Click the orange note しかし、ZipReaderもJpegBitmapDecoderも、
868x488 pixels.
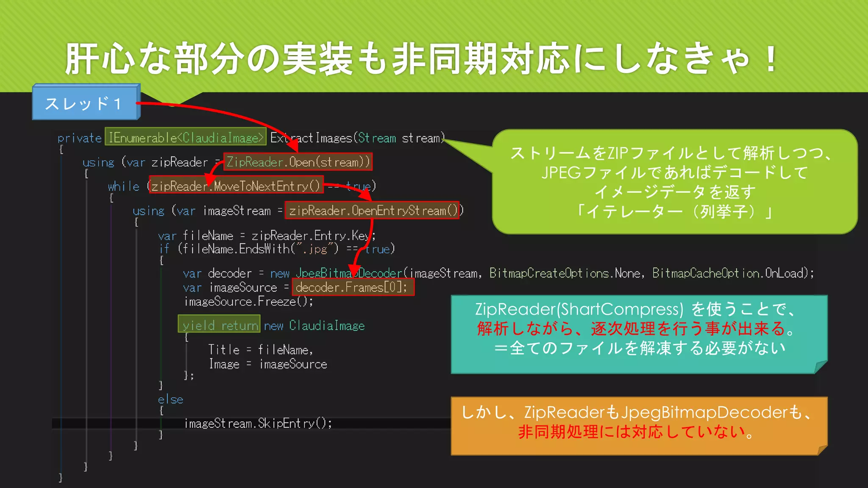pyautogui.click(x=639, y=425)
